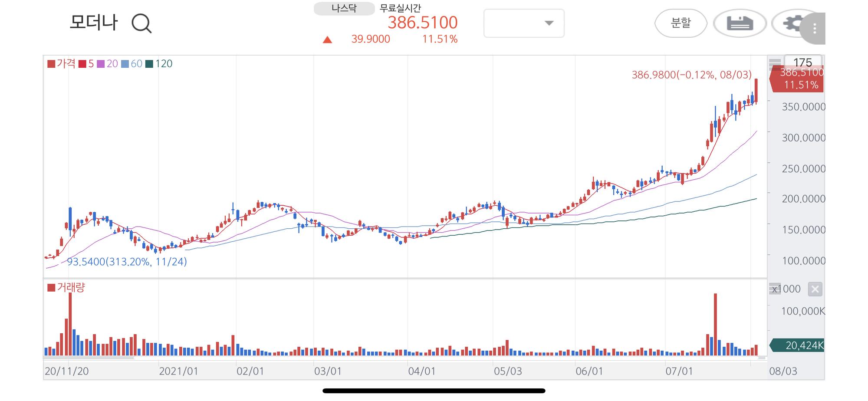The height and width of the screenshot is (401, 868).
Task: Select the 05/03 date label
Action: coord(507,371)
